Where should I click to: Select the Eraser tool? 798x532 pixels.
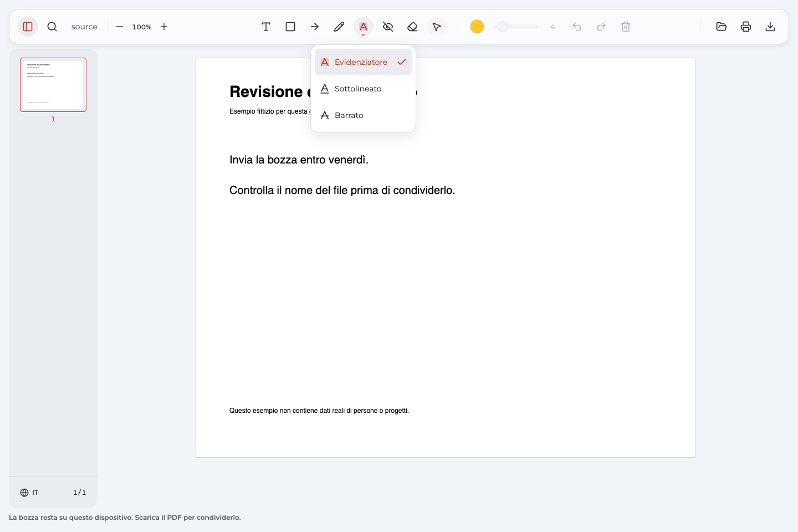click(412, 27)
